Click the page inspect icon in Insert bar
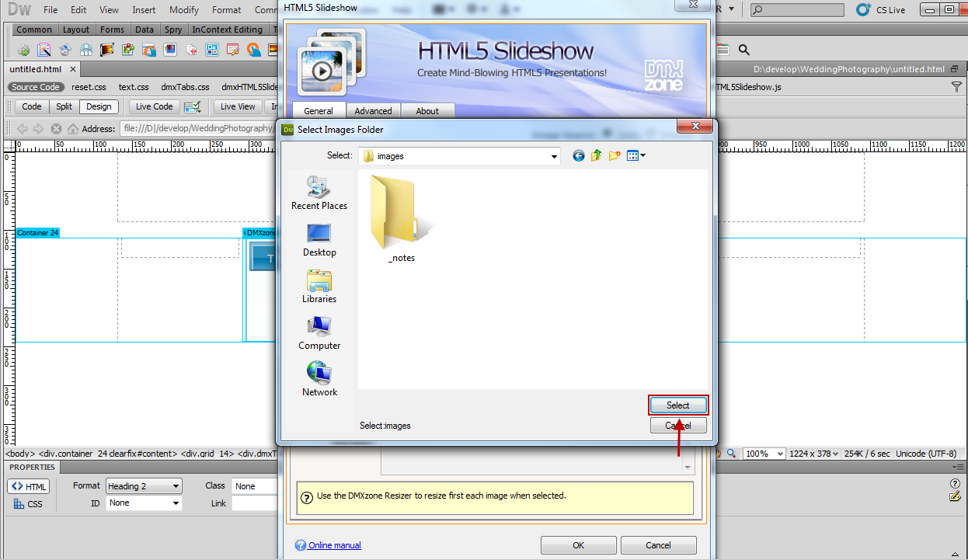This screenshot has height=560, width=968. pos(44,50)
